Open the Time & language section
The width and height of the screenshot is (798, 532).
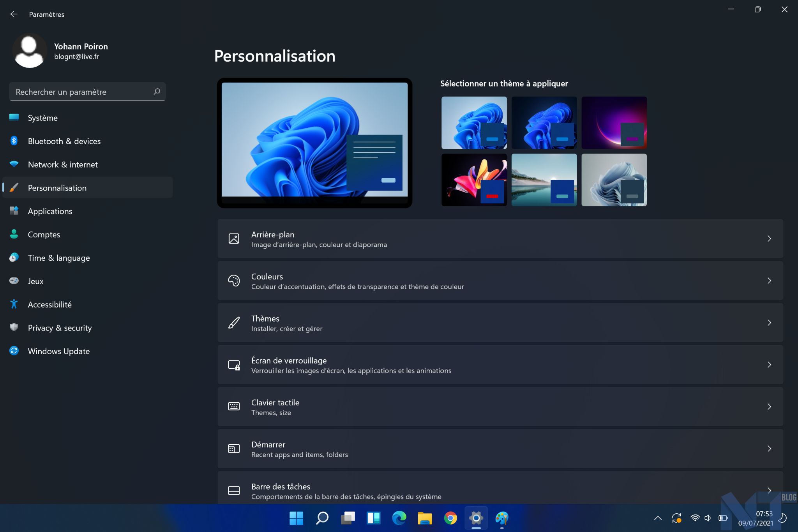click(x=59, y=258)
